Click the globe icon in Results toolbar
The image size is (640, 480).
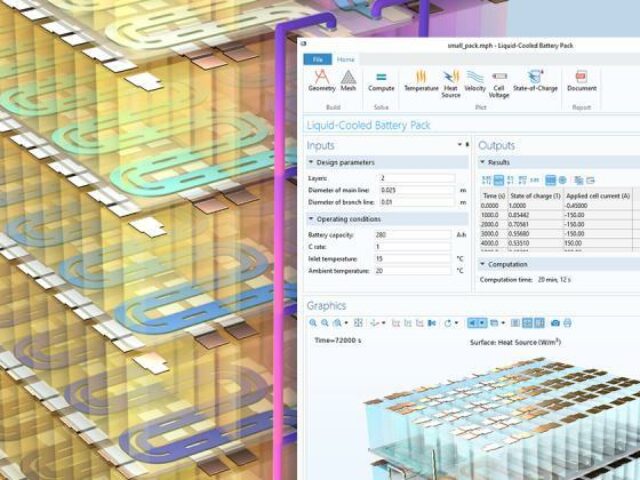coord(562,180)
